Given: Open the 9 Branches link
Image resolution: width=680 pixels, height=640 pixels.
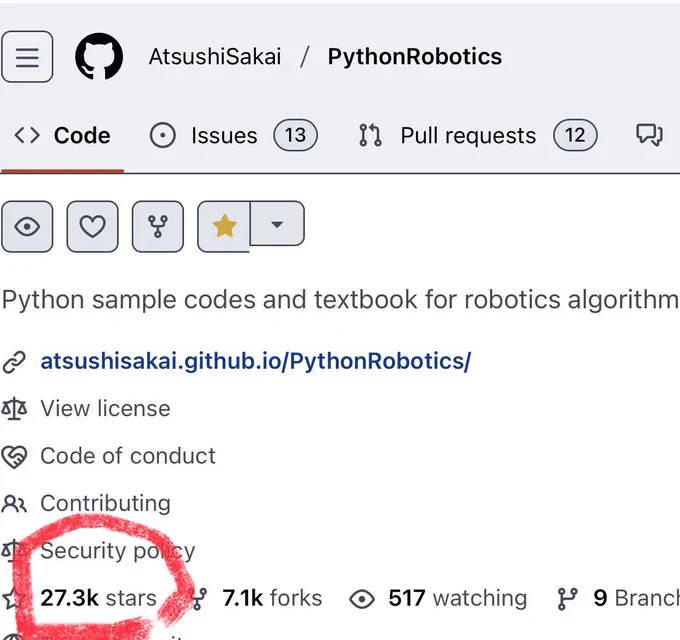Looking at the screenshot, I should 636,598.
